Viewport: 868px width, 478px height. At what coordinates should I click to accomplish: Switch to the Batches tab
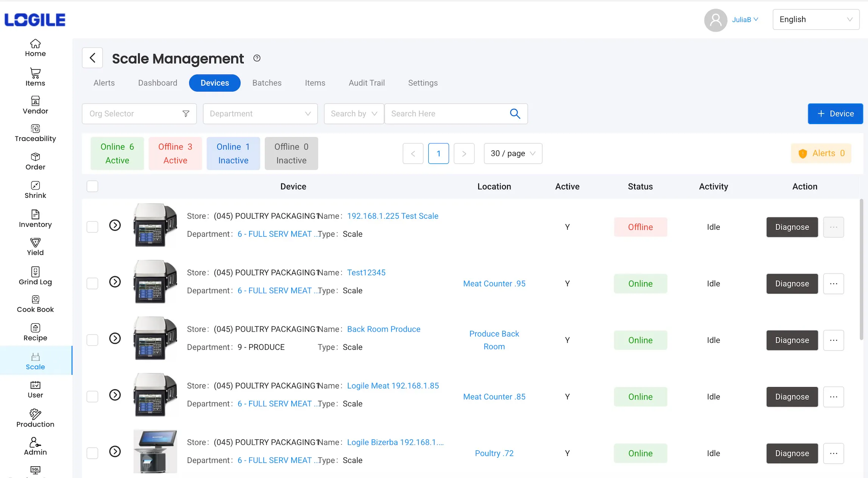[267, 83]
